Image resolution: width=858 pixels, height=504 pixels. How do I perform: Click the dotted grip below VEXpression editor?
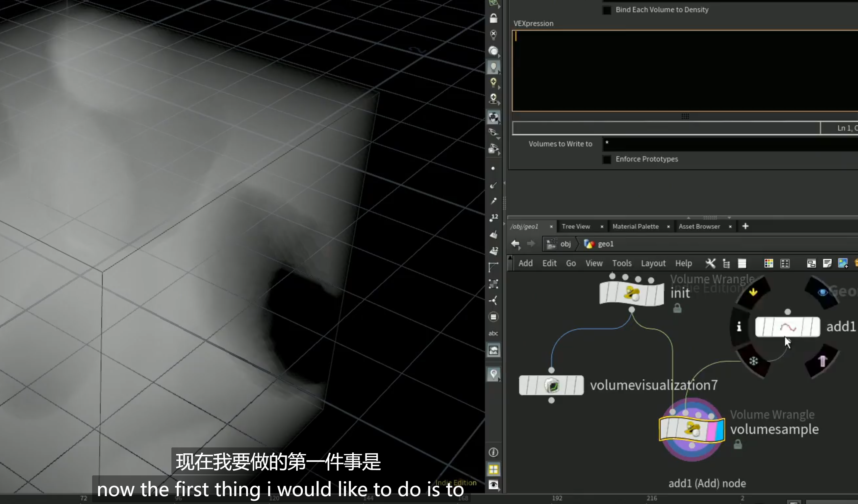[x=685, y=116]
